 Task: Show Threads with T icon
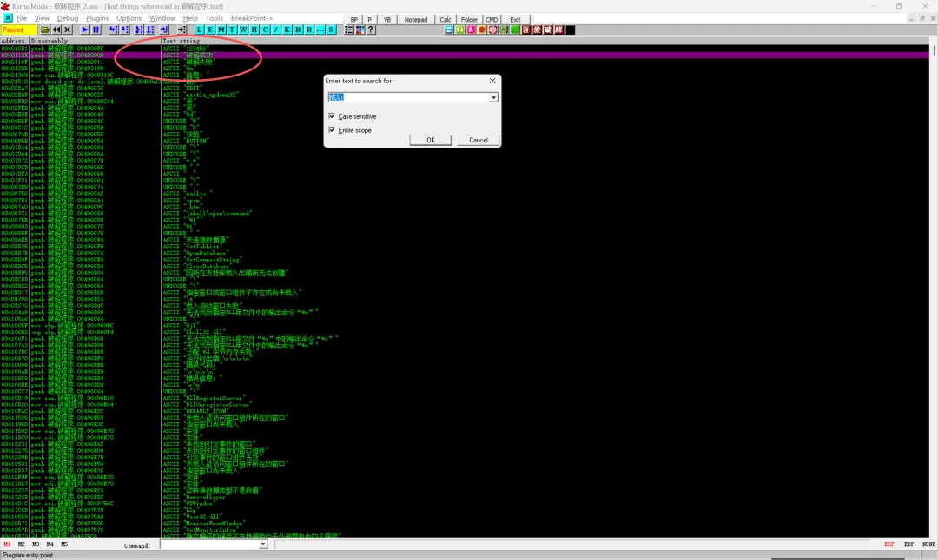click(x=232, y=30)
